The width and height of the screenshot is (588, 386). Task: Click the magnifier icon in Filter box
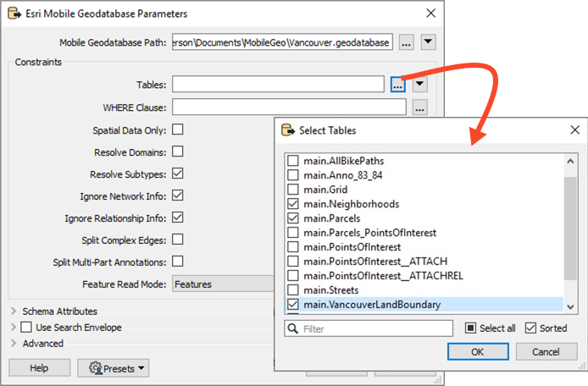(x=292, y=328)
